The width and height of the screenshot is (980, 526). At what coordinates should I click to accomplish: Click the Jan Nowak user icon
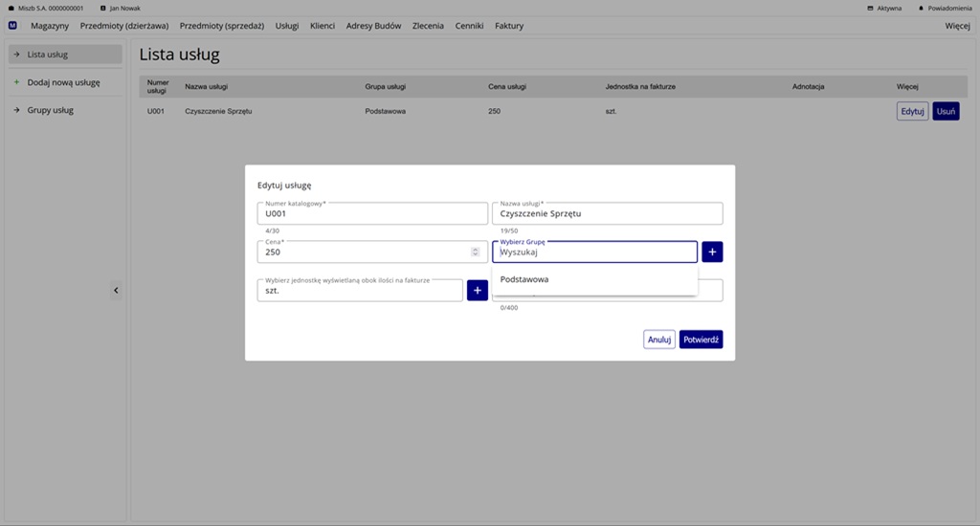pos(103,8)
